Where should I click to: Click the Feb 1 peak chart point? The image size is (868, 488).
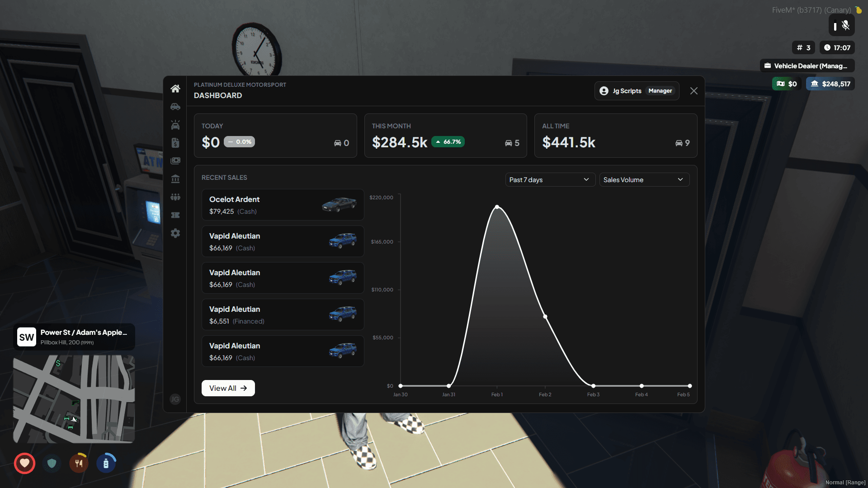point(497,207)
